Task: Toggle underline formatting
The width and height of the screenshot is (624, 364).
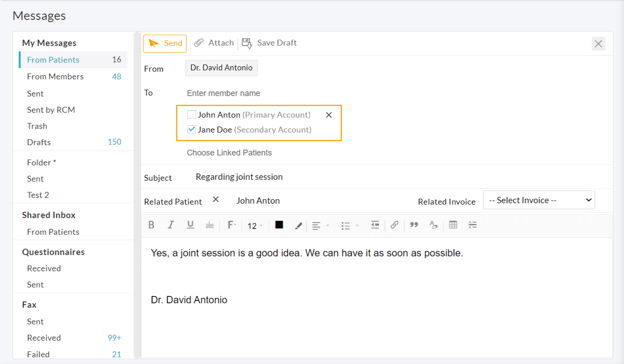Action: pyautogui.click(x=190, y=225)
